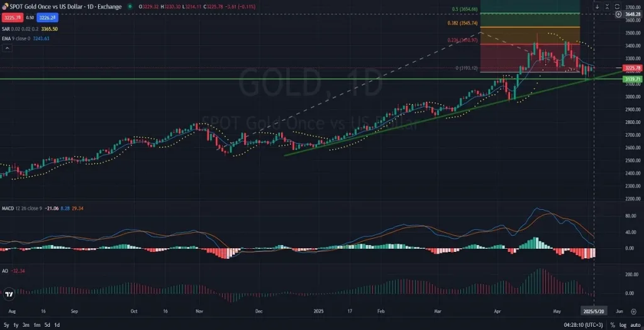The image size is (644, 330).
Task: Click the 0.5 (3654.66) Fibonacci level label
Action: pos(465,9)
